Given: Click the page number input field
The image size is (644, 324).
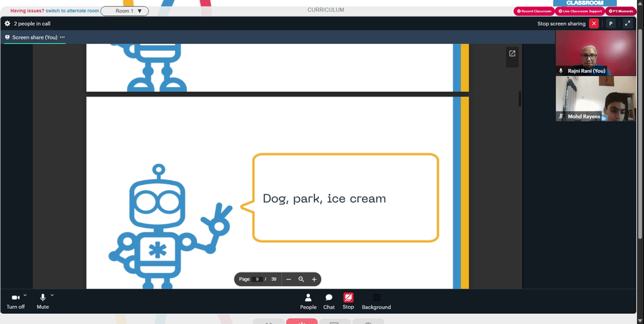Looking at the screenshot, I should (257, 280).
